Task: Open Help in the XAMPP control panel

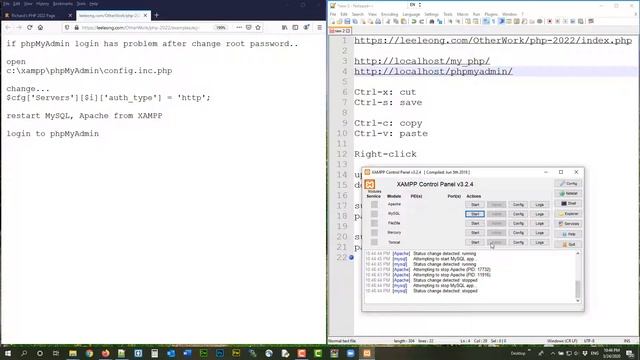Action: 568,234
